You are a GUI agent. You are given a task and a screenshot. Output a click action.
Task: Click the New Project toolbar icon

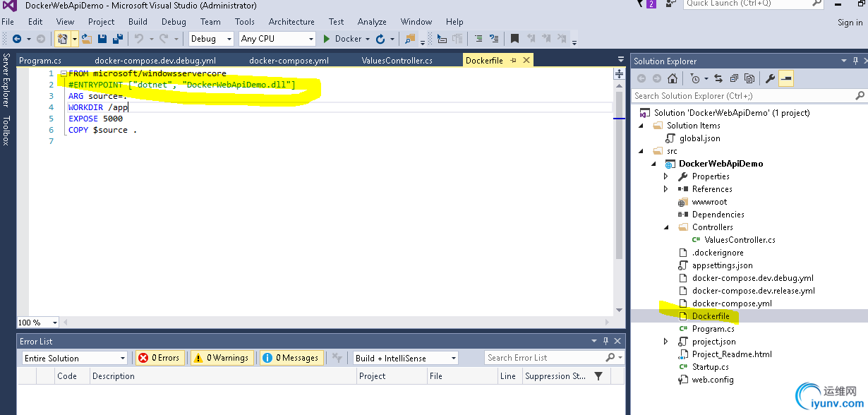point(62,39)
